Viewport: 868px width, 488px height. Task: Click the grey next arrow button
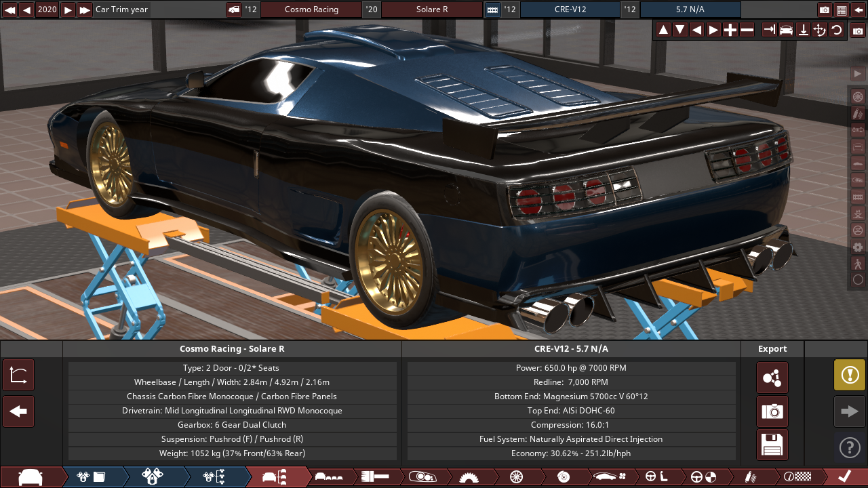point(850,411)
